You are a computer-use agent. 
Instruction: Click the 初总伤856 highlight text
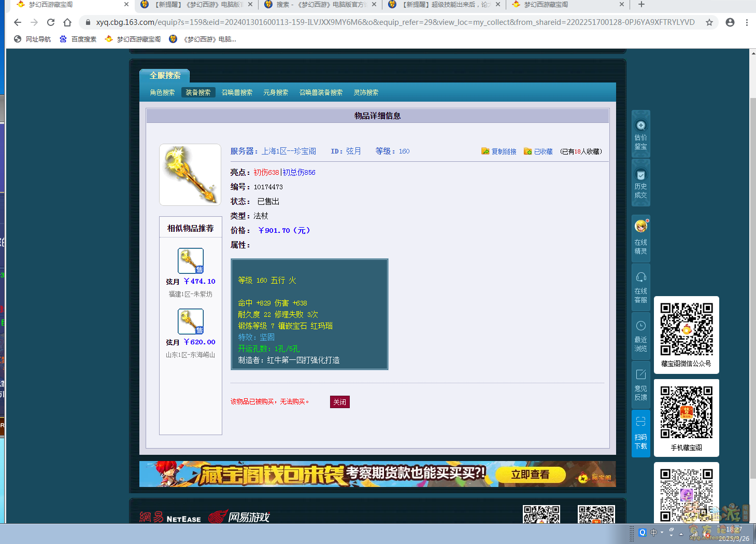coord(299,172)
